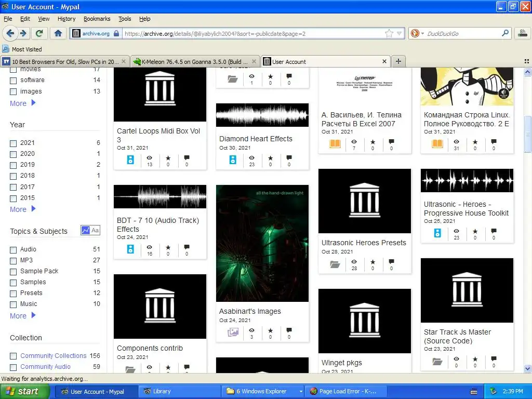Open the Home page icon
Screen dimensions: 532x399
[x=58, y=33]
